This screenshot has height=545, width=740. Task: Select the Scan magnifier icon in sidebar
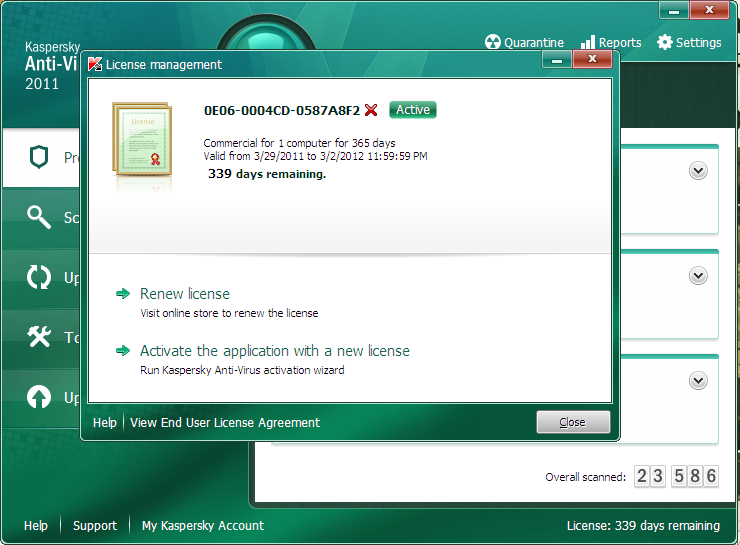point(39,217)
